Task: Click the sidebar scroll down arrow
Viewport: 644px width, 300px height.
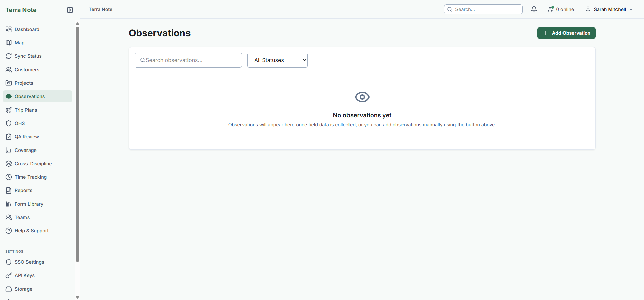Action: coord(78,297)
